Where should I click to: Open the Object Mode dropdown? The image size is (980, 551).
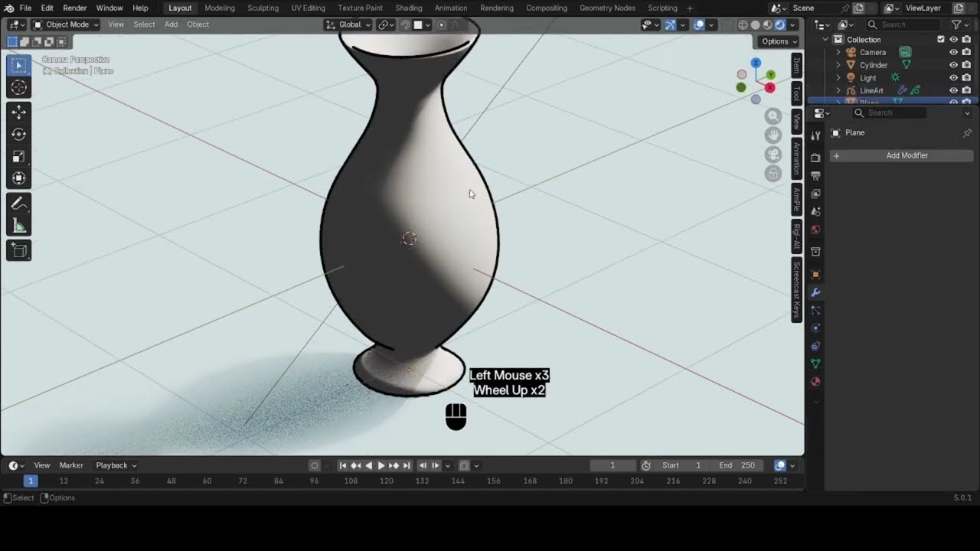pyautogui.click(x=66, y=24)
